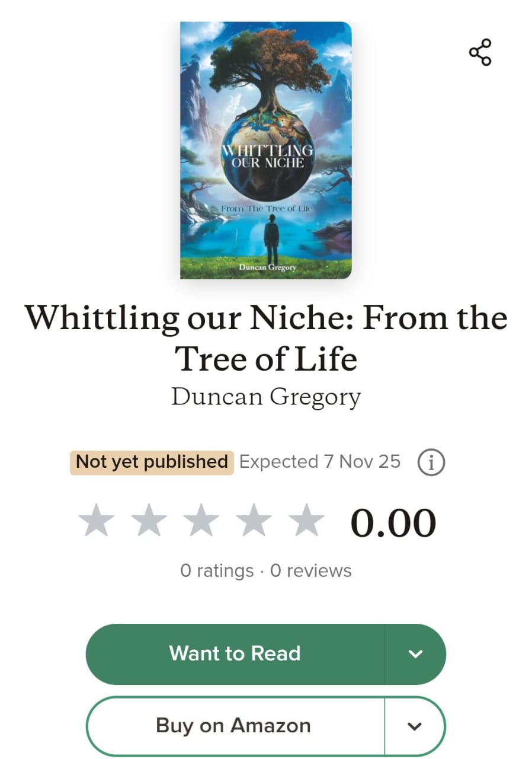Viewport: 532px width, 759px height.
Task: Click the author name printed on the cover
Action: [x=267, y=268]
